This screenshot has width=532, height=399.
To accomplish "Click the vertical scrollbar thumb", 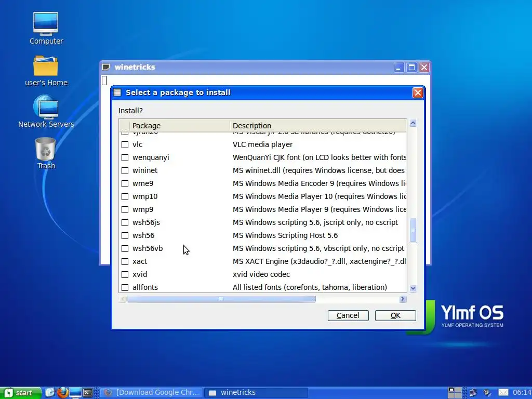I will pyautogui.click(x=413, y=230).
